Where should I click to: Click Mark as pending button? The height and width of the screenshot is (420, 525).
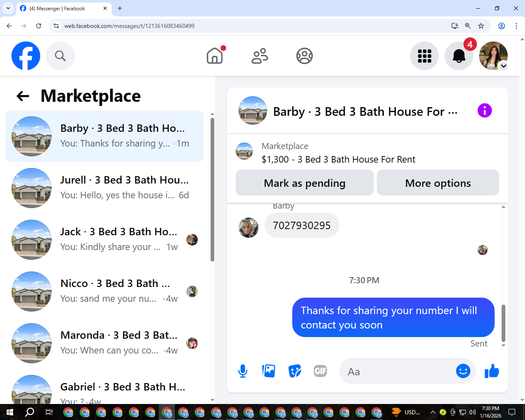(305, 183)
